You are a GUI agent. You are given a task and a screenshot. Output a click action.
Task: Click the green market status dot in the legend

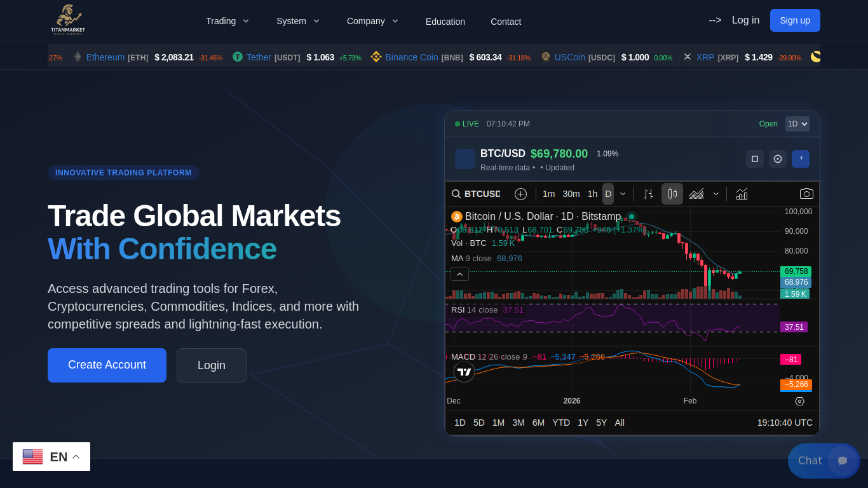click(x=632, y=217)
